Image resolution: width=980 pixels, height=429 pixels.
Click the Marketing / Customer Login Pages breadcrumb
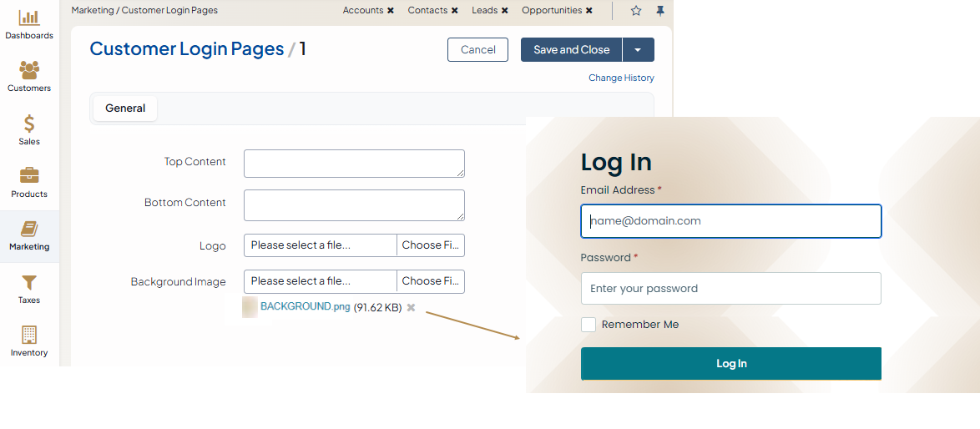(x=144, y=11)
